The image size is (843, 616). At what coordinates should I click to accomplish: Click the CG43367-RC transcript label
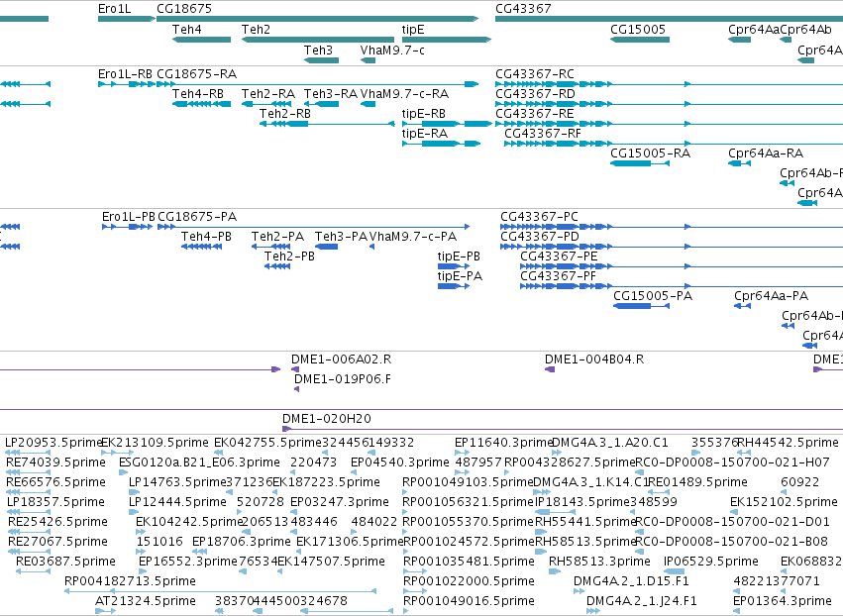pyautogui.click(x=534, y=74)
